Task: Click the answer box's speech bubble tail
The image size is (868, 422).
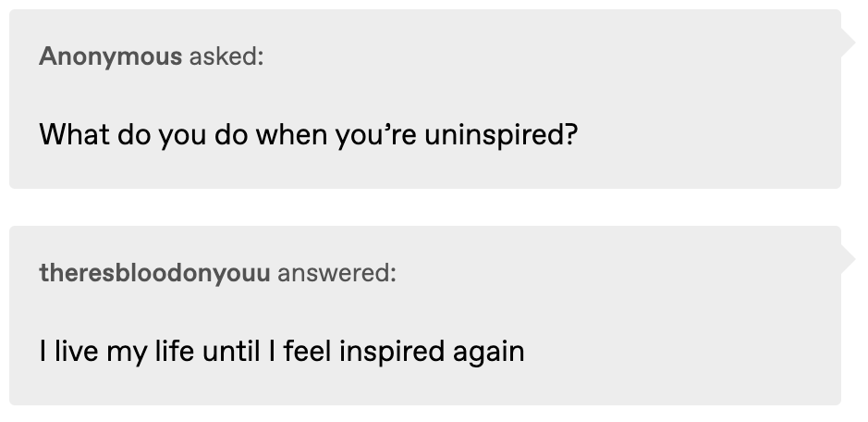Action: point(849,259)
